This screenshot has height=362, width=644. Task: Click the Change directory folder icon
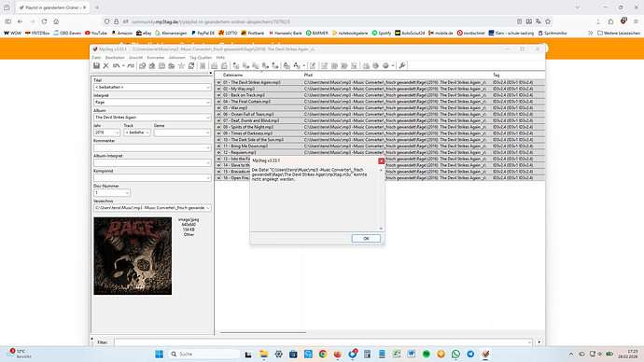point(142,65)
